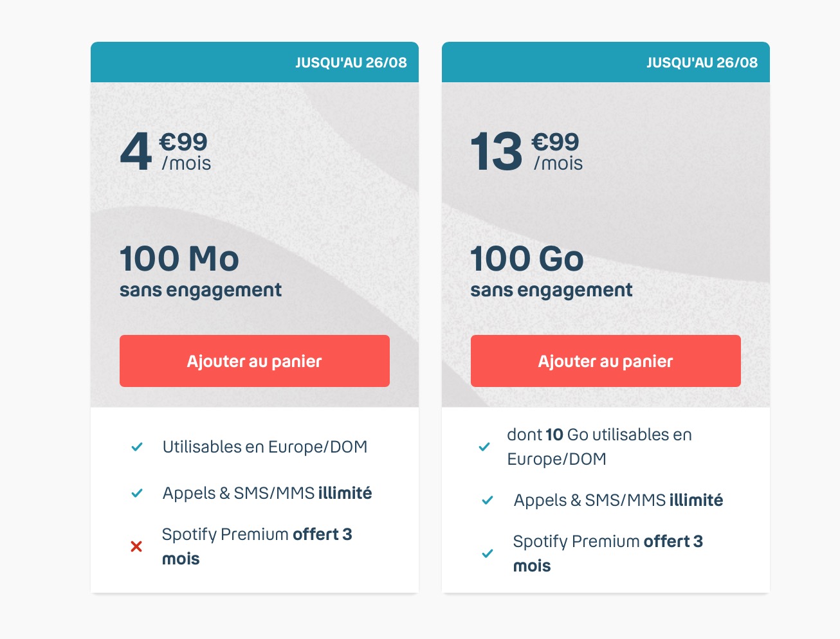Click "JUSQU'AU 26/08" banner on 100 Go plan

coord(702,62)
